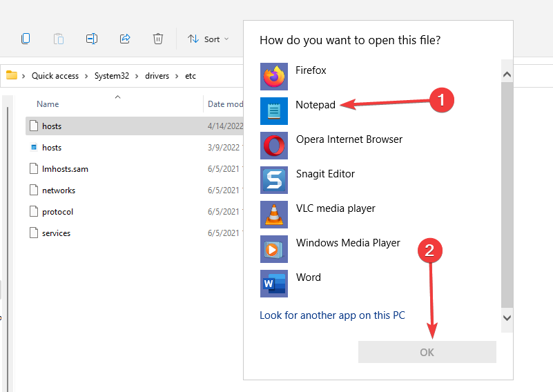553x392 pixels.
Task: Choose Word label in app list
Action: (x=308, y=277)
